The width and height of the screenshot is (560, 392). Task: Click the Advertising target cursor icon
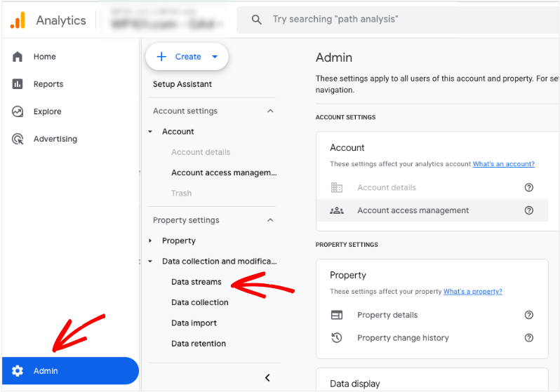[x=18, y=139]
